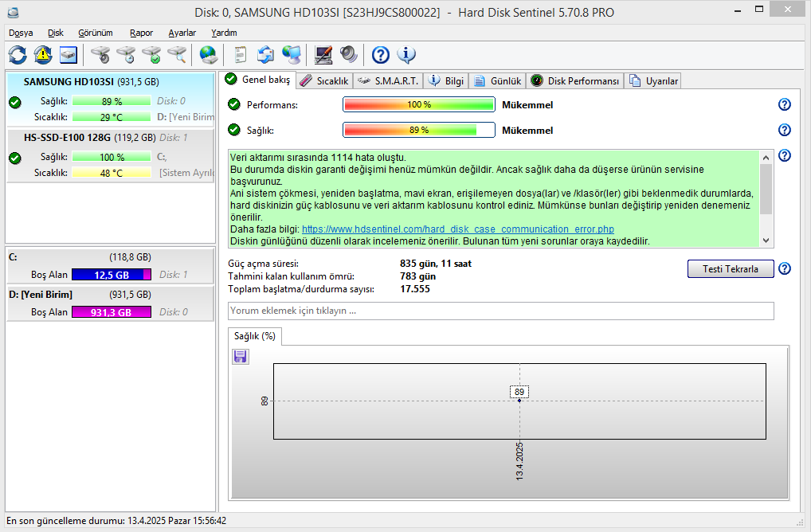The image size is (811, 532).
Task: Click the Testi Tekrarla button
Action: 731,269
